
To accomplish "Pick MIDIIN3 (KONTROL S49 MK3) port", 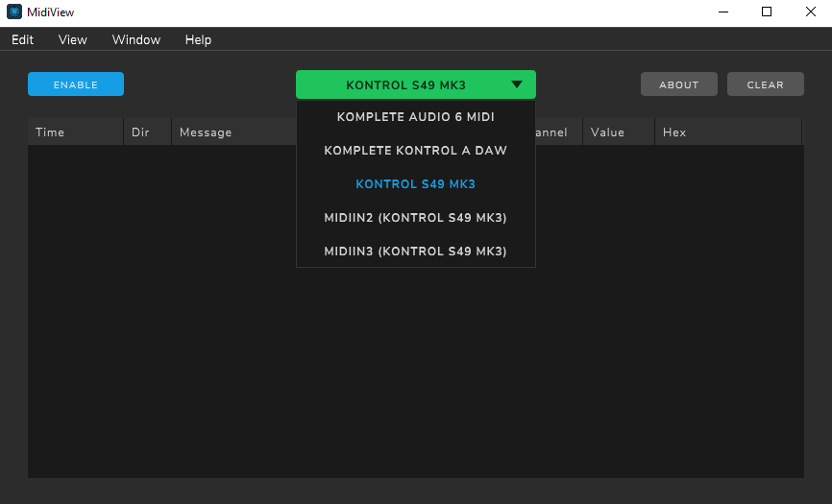I will (415, 252).
